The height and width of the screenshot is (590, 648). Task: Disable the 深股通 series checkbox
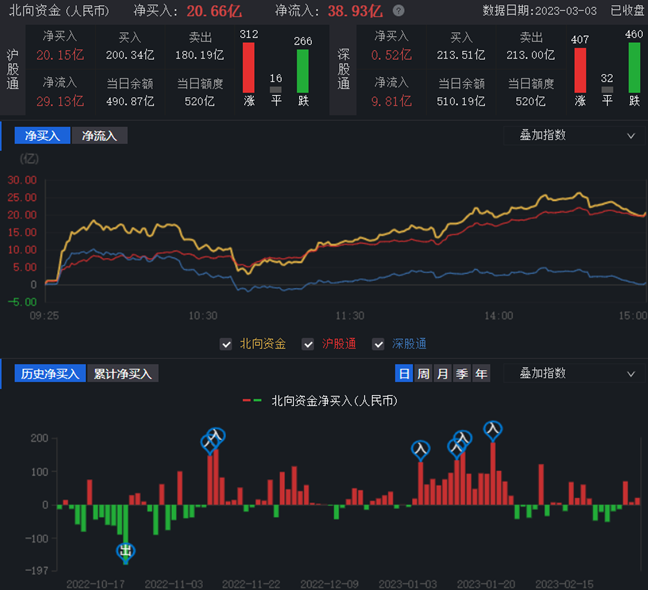coord(378,344)
